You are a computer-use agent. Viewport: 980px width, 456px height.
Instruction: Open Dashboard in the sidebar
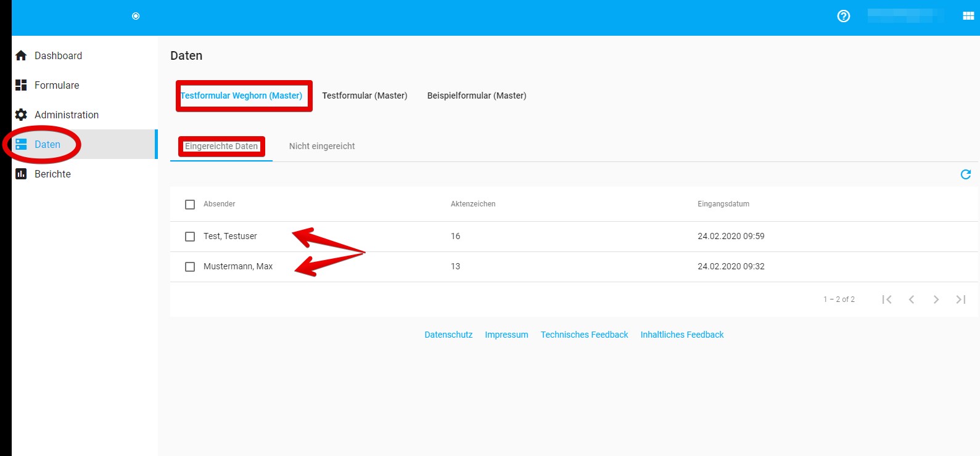coord(84,55)
